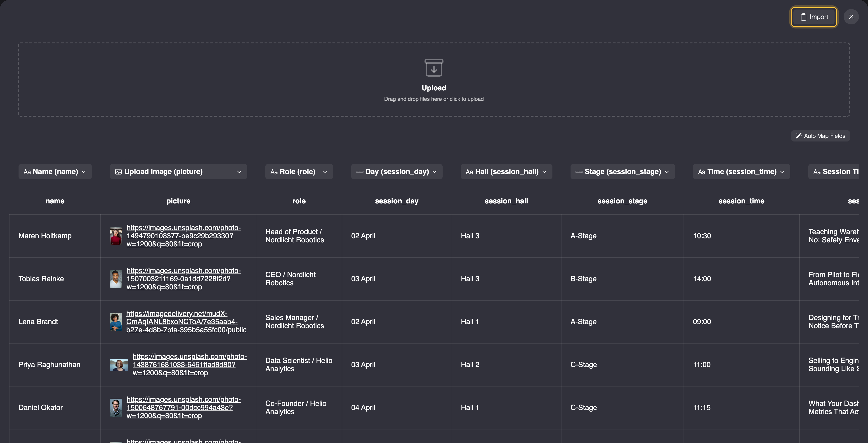Click the magic wand icon in Auto Map Fields
The image size is (868, 443).
(799, 136)
